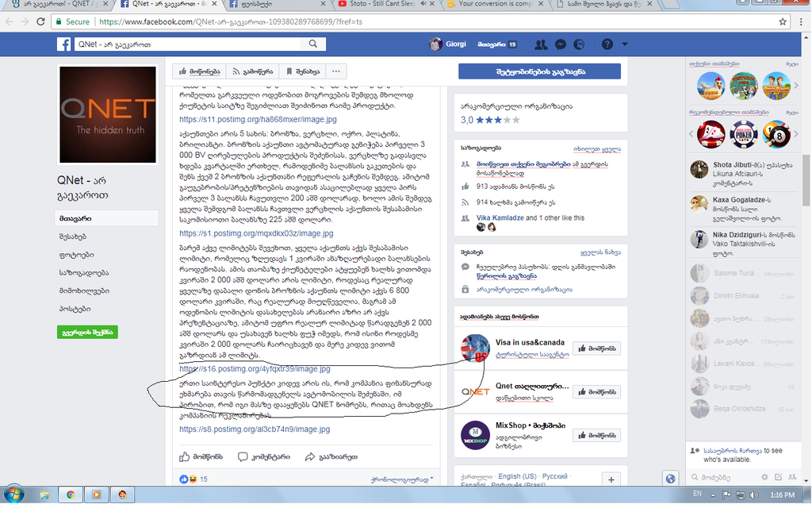Open the s8.postimg.org image link
Image resolution: width=812 pixels, height=508 pixels.
[x=255, y=429]
